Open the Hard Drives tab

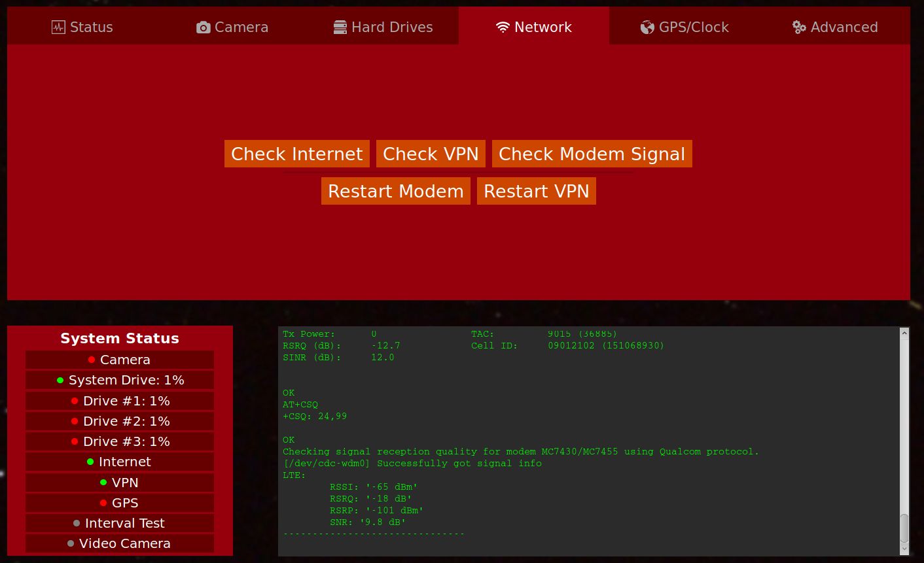coord(383,27)
